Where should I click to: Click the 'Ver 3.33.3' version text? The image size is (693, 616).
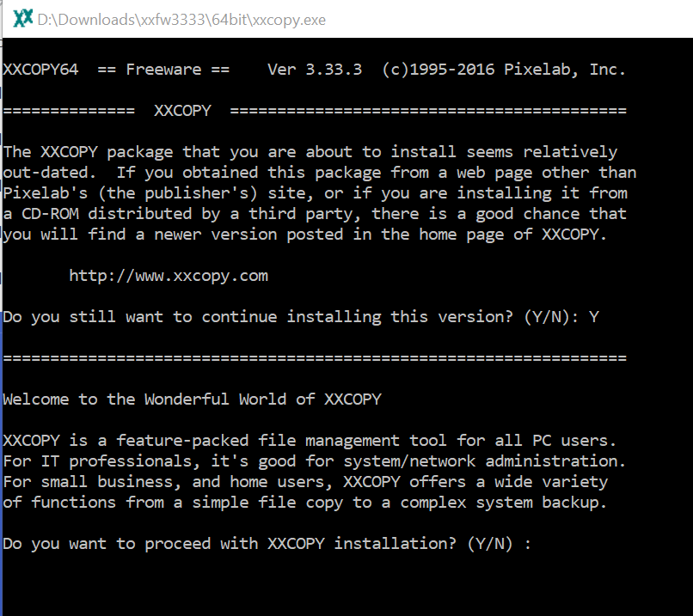coord(315,70)
